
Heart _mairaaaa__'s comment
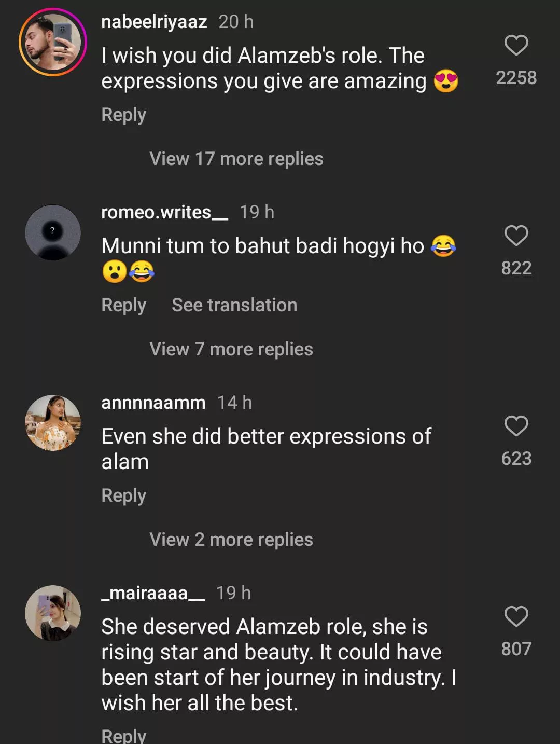[x=516, y=616]
